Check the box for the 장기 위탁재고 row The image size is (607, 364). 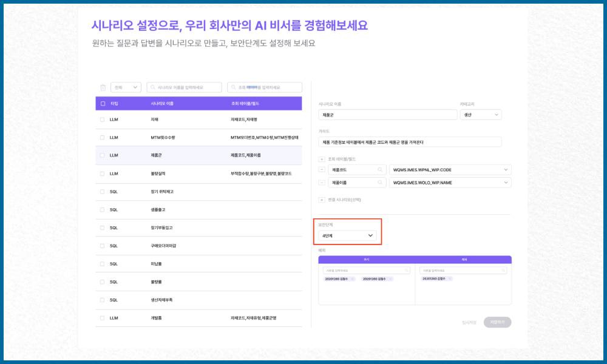(102, 192)
